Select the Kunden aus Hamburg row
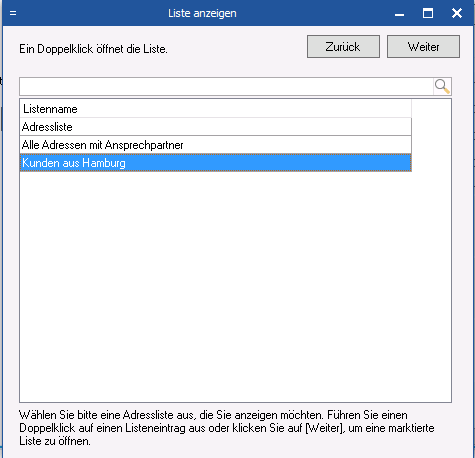The width and height of the screenshot is (475, 458). [215, 163]
